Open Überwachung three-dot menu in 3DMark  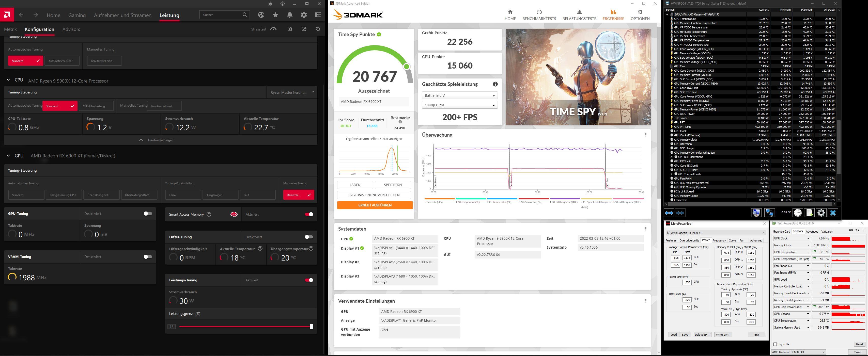click(x=646, y=135)
